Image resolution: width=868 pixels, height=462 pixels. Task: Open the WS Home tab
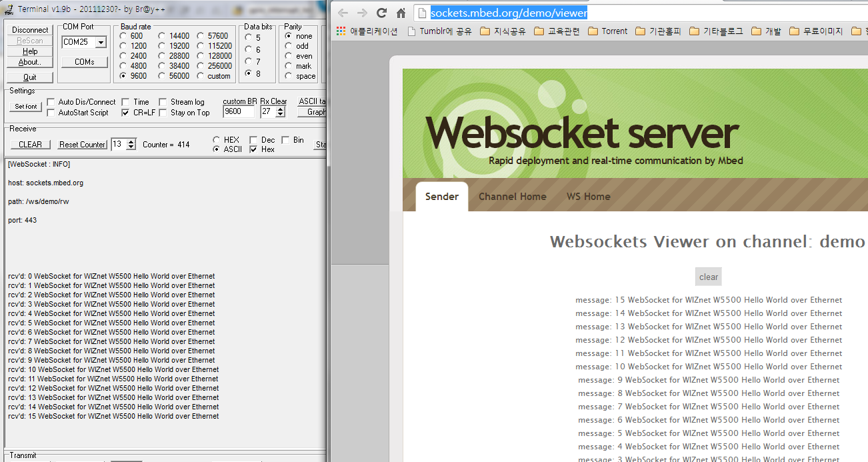coord(588,197)
